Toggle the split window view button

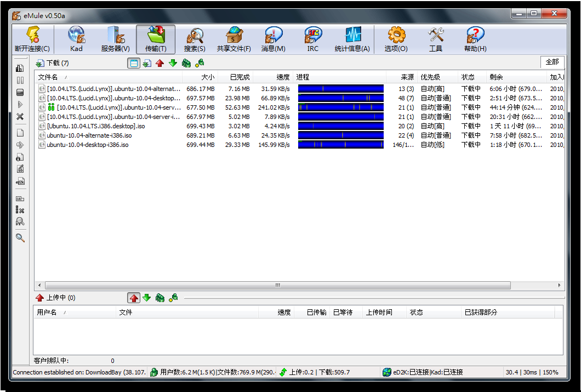134,64
